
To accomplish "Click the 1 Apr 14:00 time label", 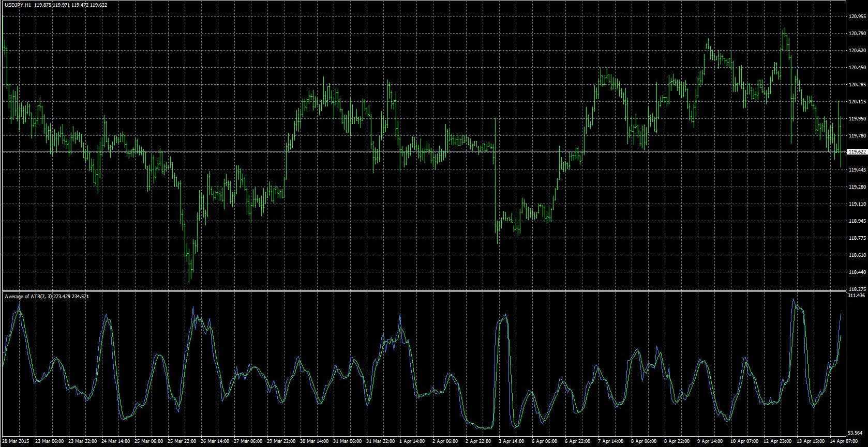I will pyautogui.click(x=413, y=441).
